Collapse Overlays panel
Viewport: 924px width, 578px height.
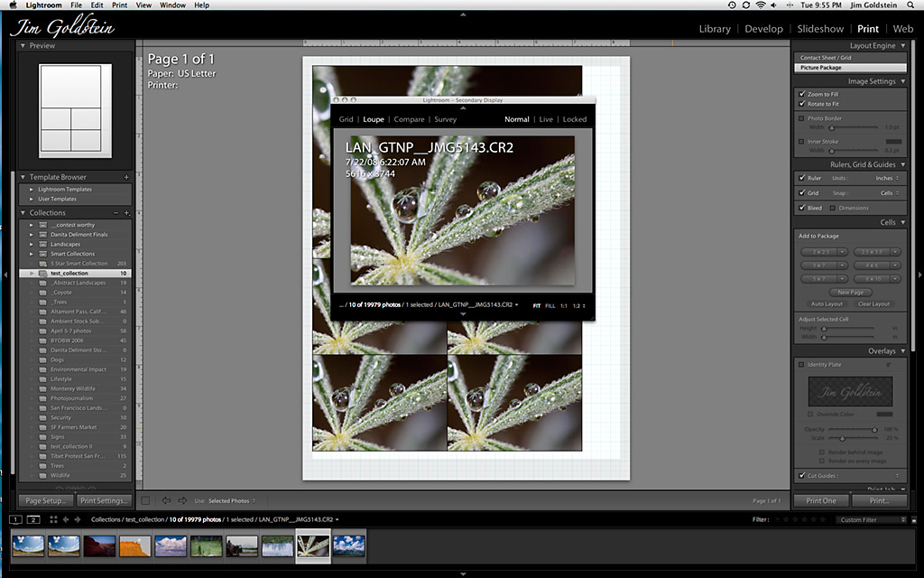(902, 351)
